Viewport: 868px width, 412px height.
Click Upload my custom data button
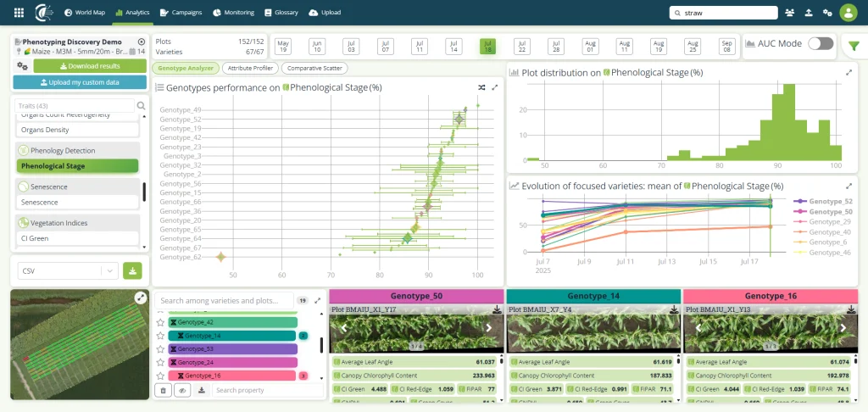[x=80, y=82]
